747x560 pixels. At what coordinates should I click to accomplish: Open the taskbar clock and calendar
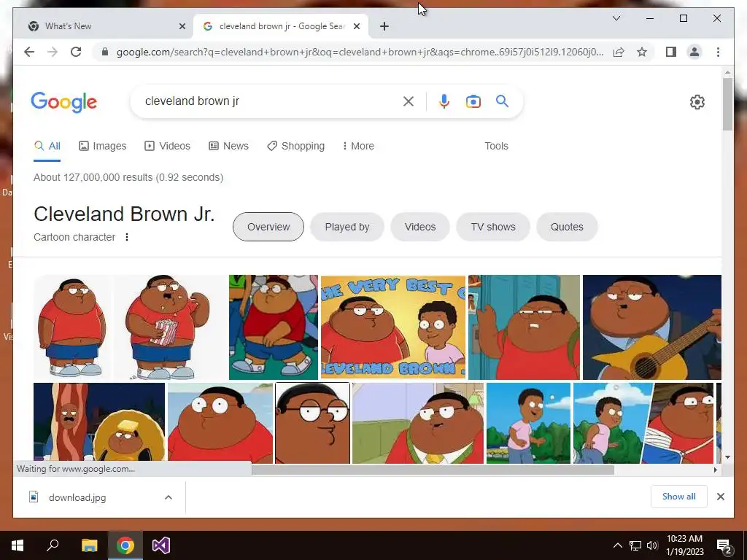pyautogui.click(x=684, y=545)
